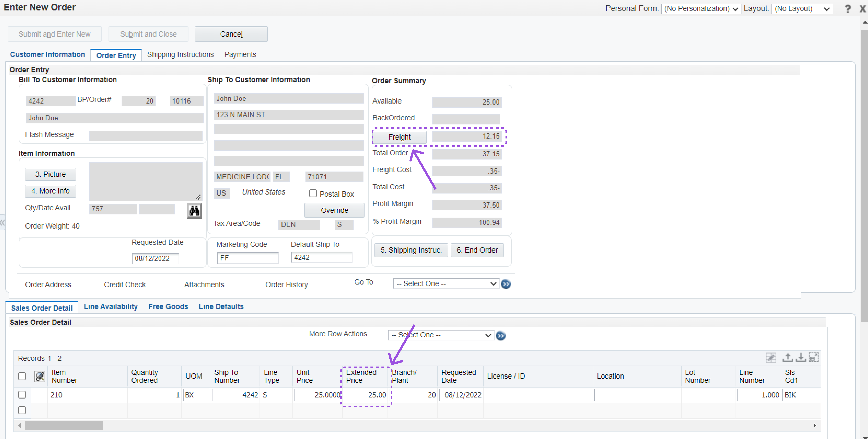
Task: Open the Order Address link
Action: [48, 285]
